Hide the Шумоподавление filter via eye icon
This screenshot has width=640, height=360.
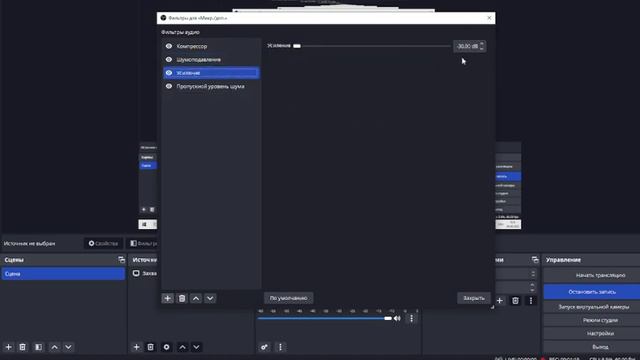pyautogui.click(x=169, y=60)
